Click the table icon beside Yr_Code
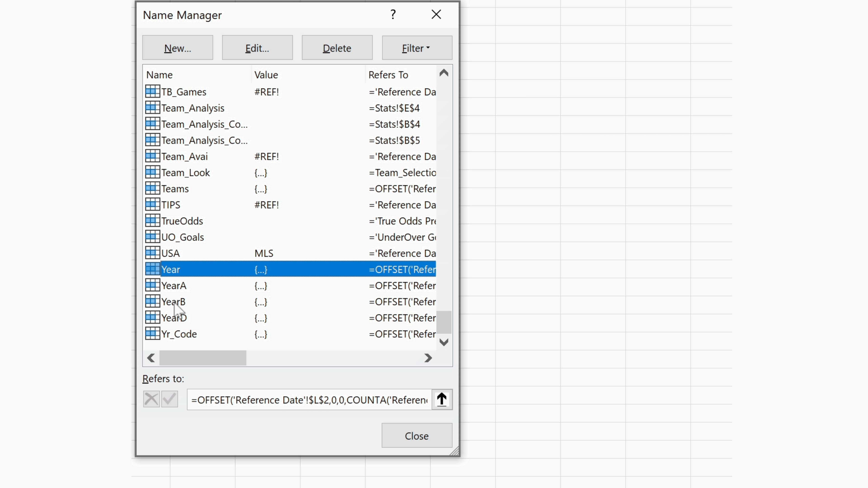This screenshot has height=488, width=868. coord(152,334)
